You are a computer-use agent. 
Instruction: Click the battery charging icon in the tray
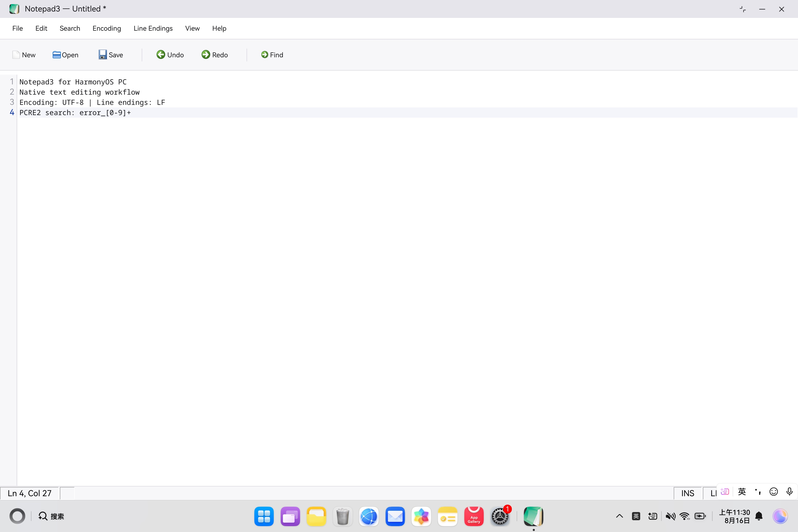(x=700, y=516)
